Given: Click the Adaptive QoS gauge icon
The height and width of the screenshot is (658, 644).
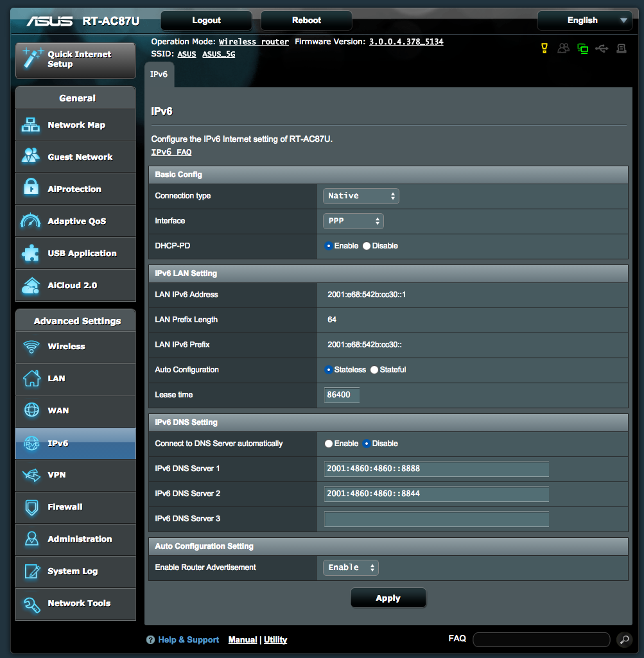Looking at the screenshot, I should [31, 221].
